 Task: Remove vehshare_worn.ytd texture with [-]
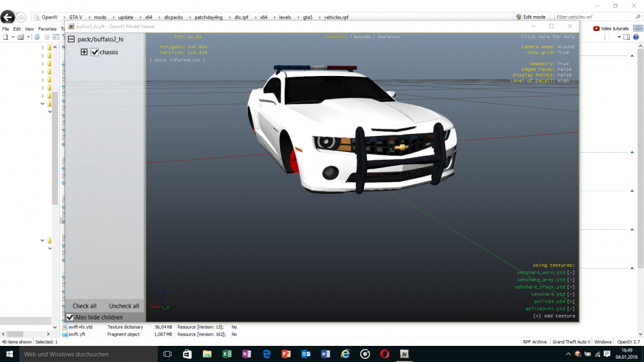pos(571,272)
